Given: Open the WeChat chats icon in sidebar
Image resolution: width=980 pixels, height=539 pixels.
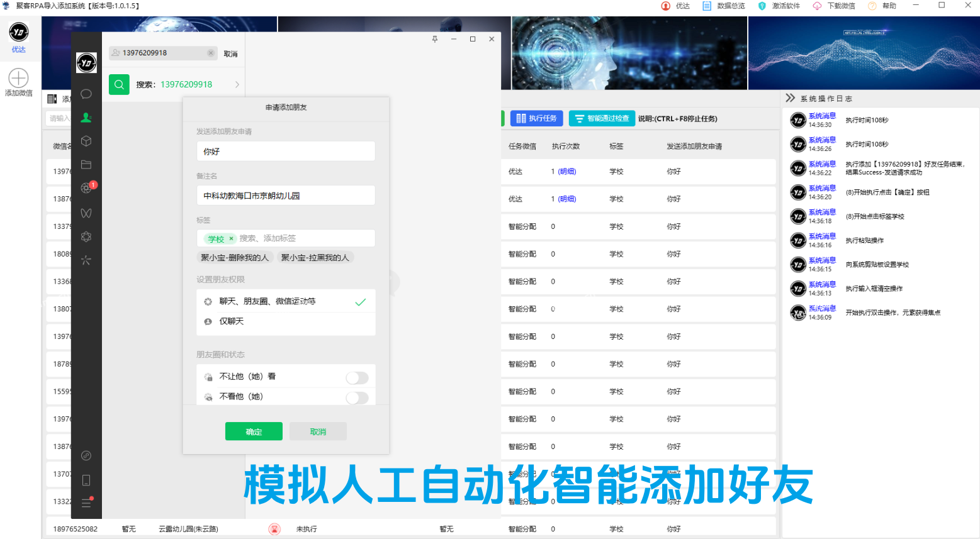Looking at the screenshot, I should tap(86, 94).
